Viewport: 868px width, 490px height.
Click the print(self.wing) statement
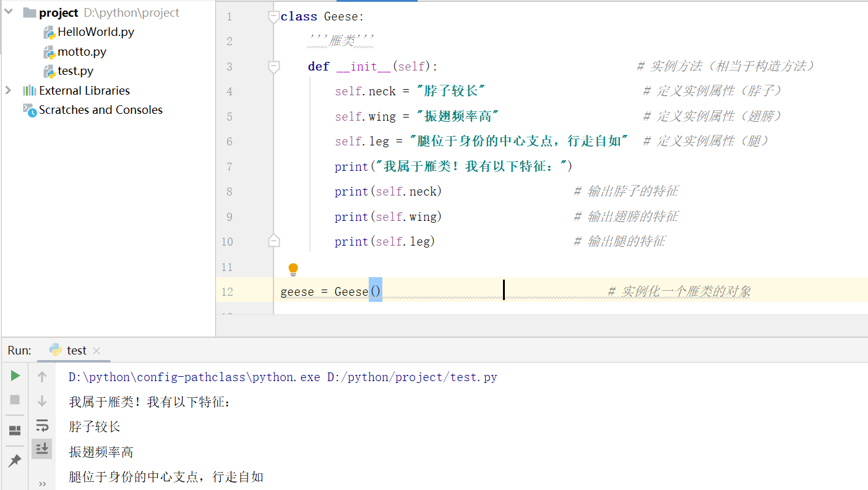click(x=389, y=217)
